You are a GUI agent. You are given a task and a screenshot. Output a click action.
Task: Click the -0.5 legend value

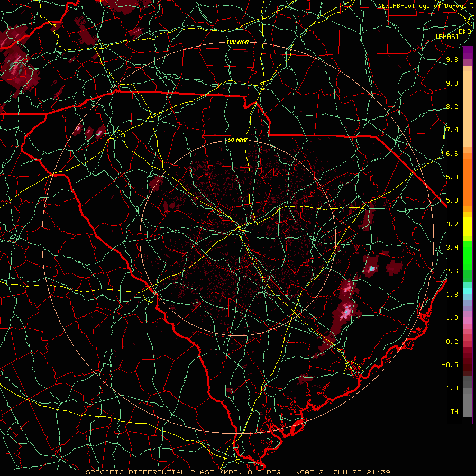450,365
